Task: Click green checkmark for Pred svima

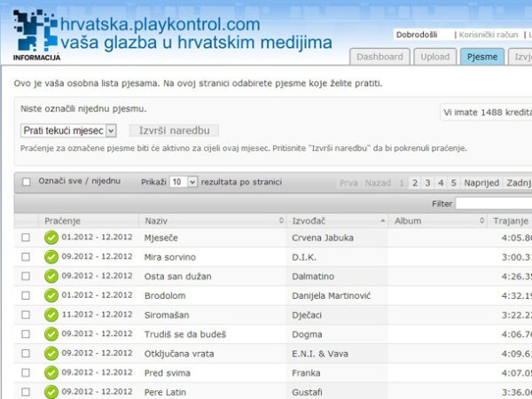Action: tap(51, 373)
